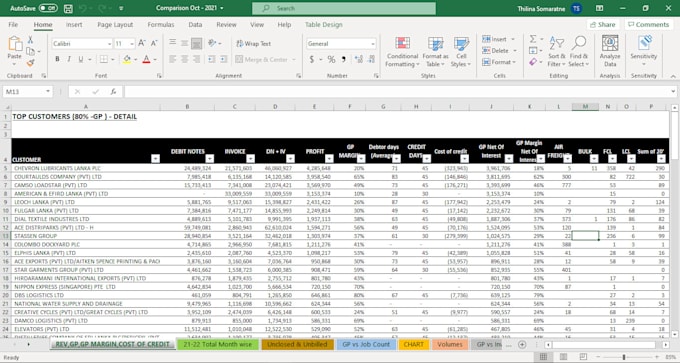This screenshot has height=363, width=680.
Task: Select the Find & Select magnifier
Action: click(579, 43)
